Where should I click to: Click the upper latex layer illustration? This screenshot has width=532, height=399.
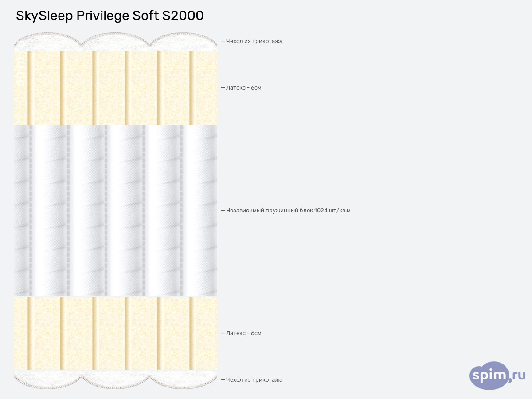[x=116, y=88]
